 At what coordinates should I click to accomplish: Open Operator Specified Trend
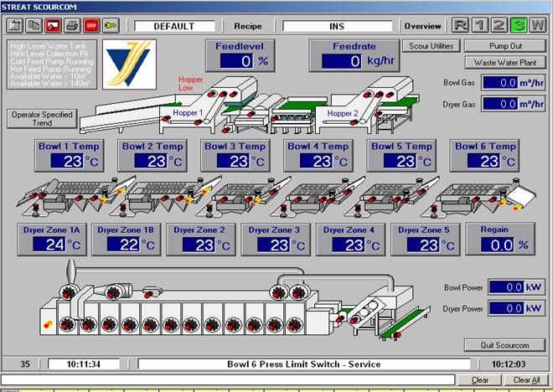point(42,118)
